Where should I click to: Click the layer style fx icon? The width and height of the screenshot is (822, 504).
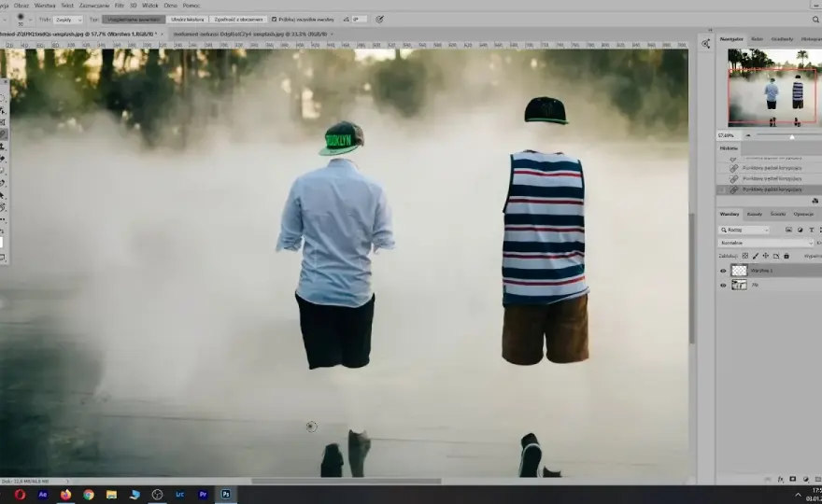780,480
